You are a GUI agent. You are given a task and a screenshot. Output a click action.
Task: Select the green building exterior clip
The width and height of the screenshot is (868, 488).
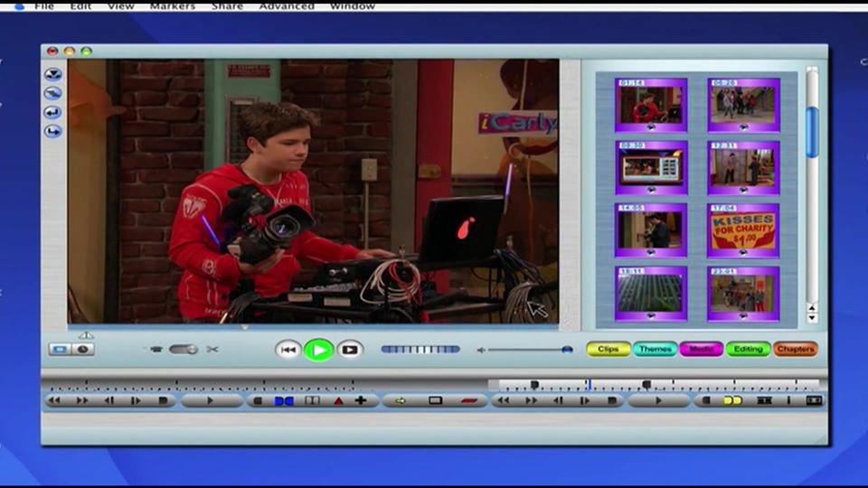coord(651,294)
